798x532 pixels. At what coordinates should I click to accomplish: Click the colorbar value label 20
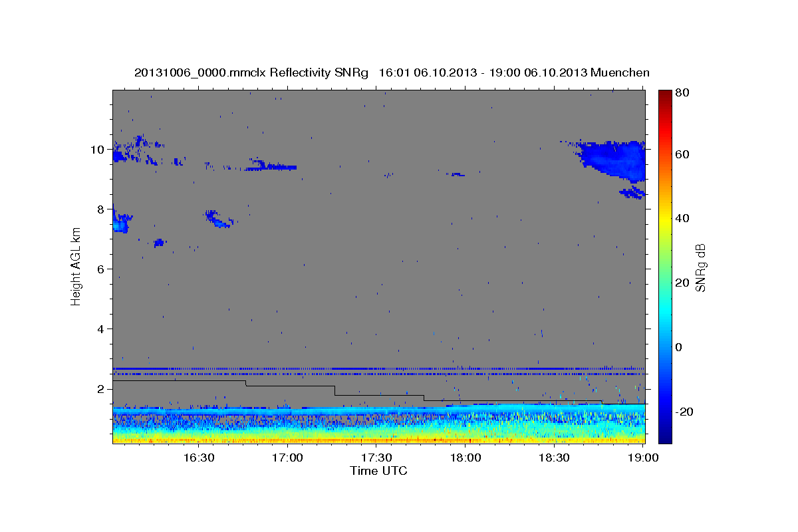pyautogui.click(x=682, y=283)
